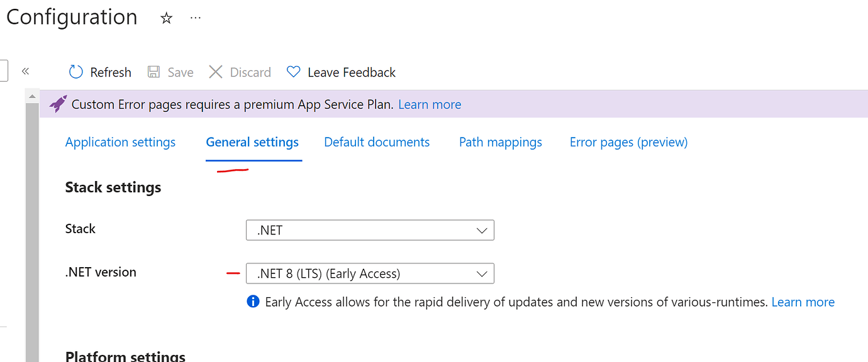Screen dimensions: 868x362
Task: Click the Refresh icon on the toolbar
Action: coord(75,72)
